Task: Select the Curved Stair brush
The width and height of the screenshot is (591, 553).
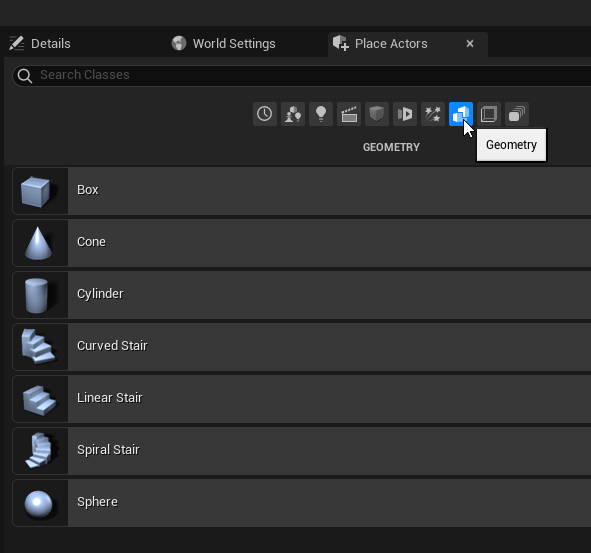Action: tap(302, 347)
